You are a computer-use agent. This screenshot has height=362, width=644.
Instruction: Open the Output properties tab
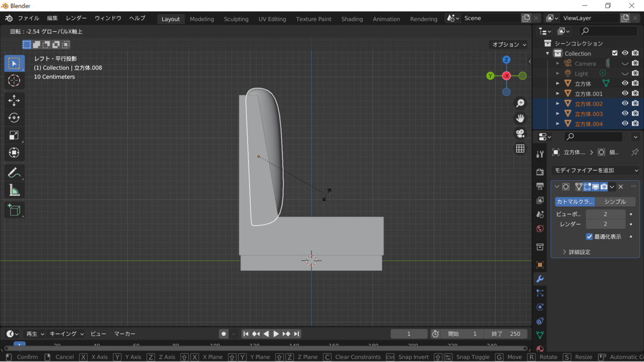click(540, 186)
